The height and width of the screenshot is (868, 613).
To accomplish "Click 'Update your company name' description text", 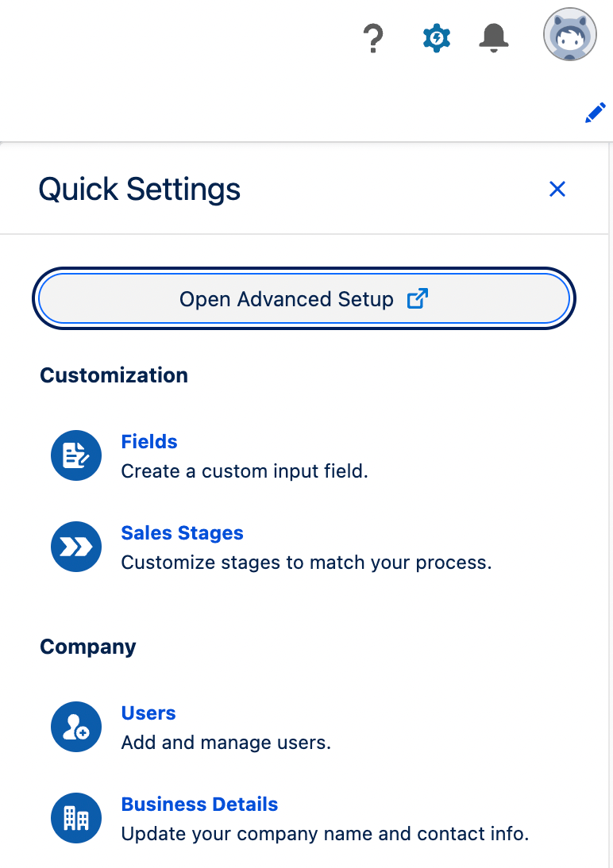I will [325, 834].
